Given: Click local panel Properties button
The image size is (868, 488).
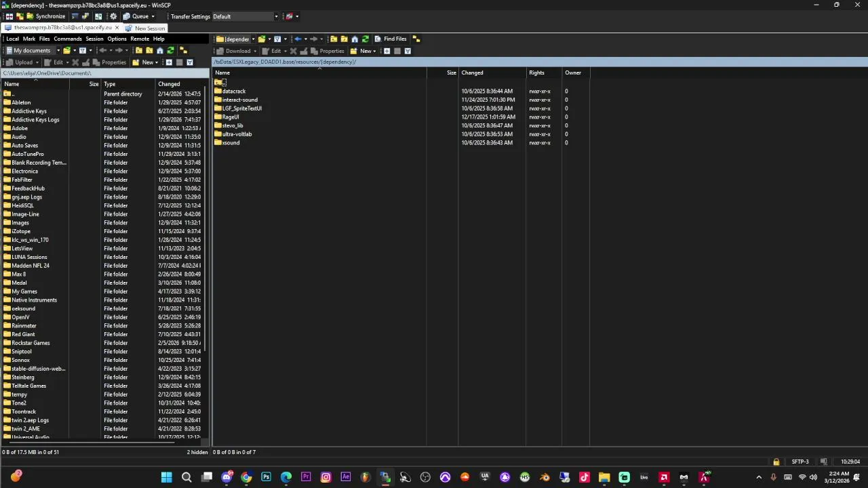Looking at the screenshot, I should coord(109,62).
